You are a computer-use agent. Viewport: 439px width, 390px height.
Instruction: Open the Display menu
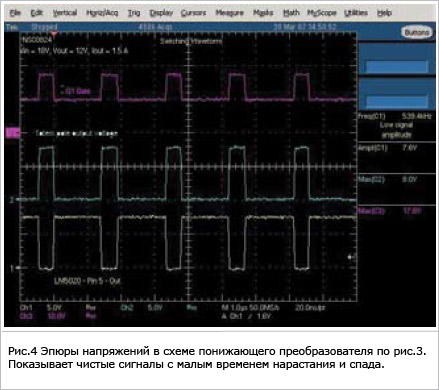coord(161,13)
